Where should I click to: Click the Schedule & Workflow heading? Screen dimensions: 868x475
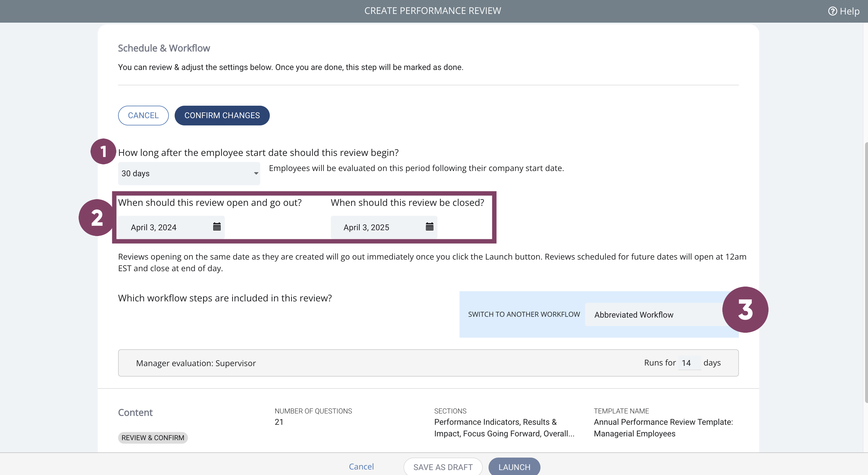click(x=164, y=48)
